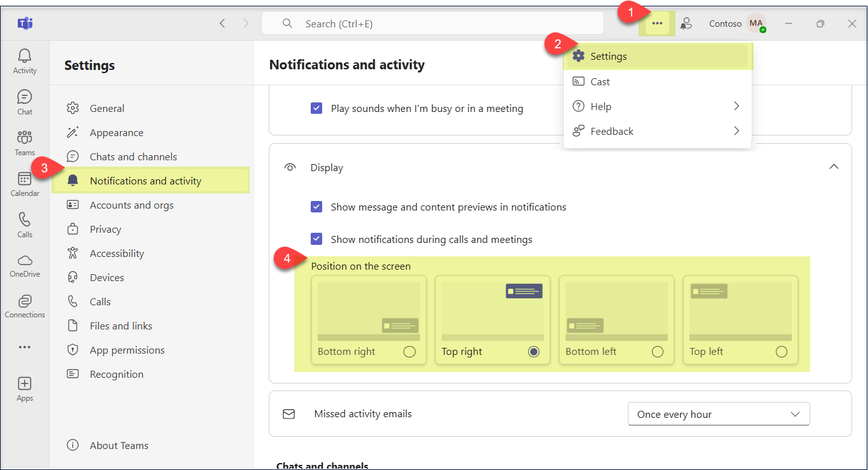Select the Bottom right position radio button
Screen dimensions: 868x470
tap(409, 352)
